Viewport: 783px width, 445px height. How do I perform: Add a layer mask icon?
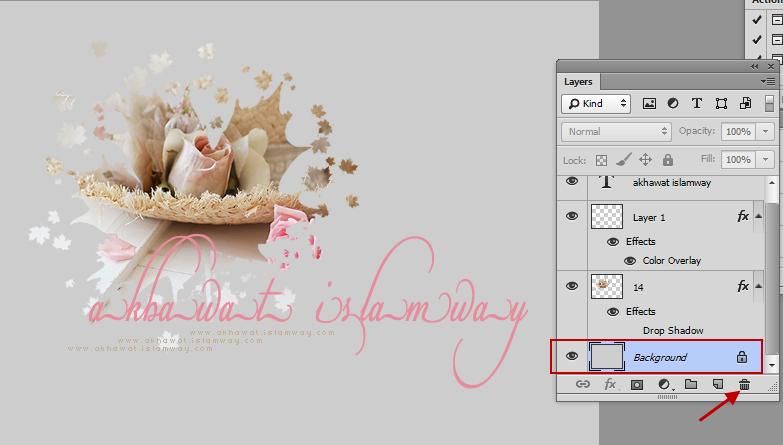[637, 385]
